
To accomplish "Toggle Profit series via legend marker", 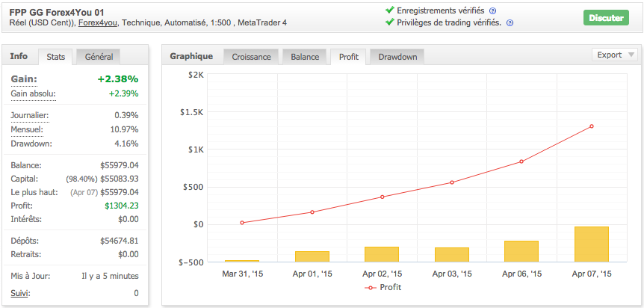I will coord(370,287).
